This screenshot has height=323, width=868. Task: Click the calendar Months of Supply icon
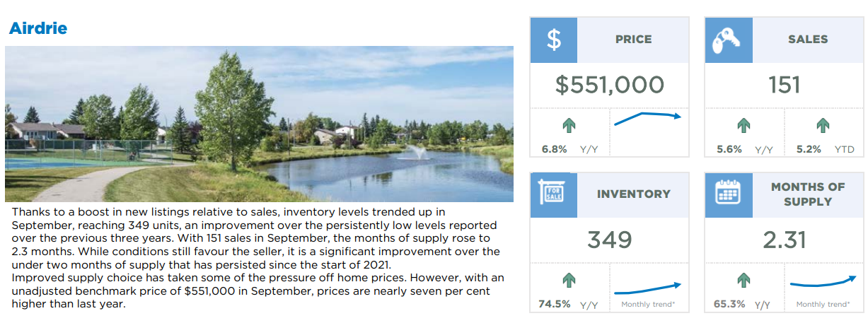728,194
